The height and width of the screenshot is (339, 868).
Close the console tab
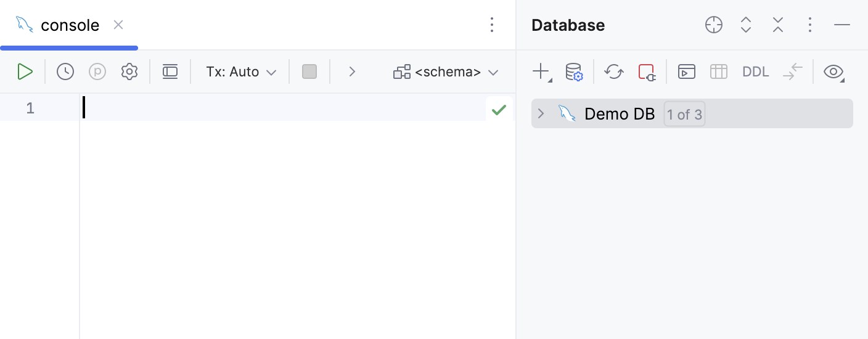(118, 25)
